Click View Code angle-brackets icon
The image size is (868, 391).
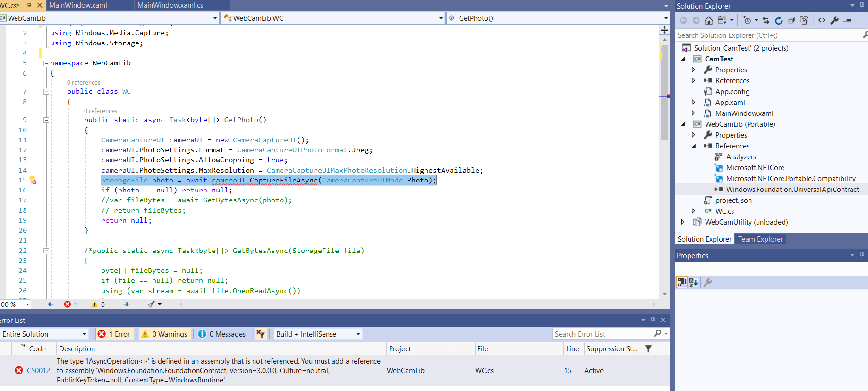tap(822, 20)
